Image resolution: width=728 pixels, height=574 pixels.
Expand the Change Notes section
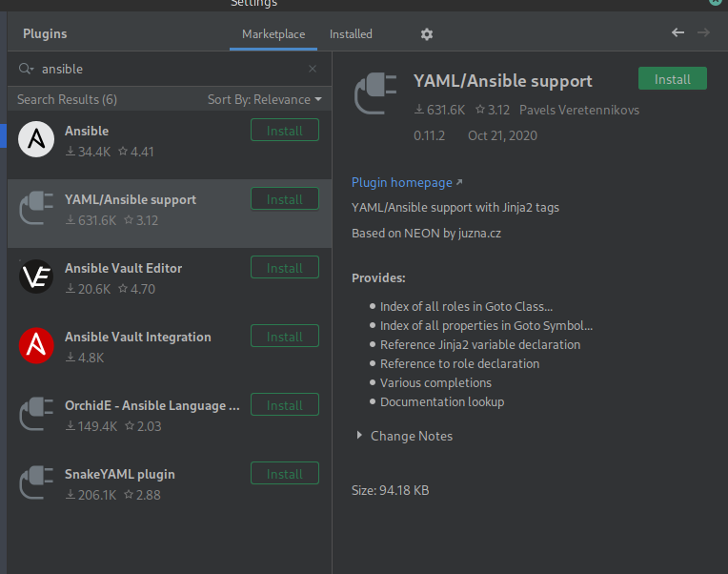pos(359,435)
